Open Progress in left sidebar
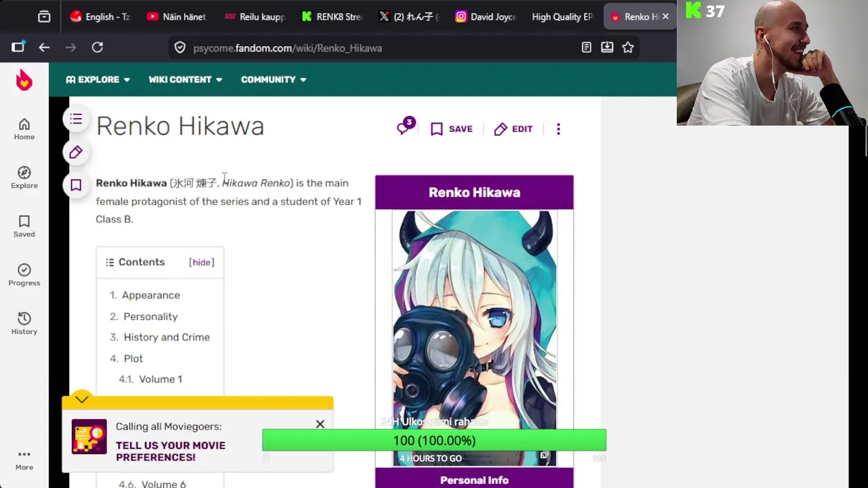 [24, 275]
